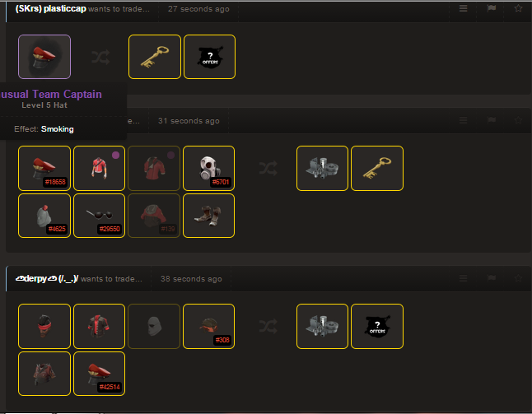Select the Team Captain hat numbered #18658
This screenshot has width=532, height=414.
pyautogui.click(x=44, y=168)
